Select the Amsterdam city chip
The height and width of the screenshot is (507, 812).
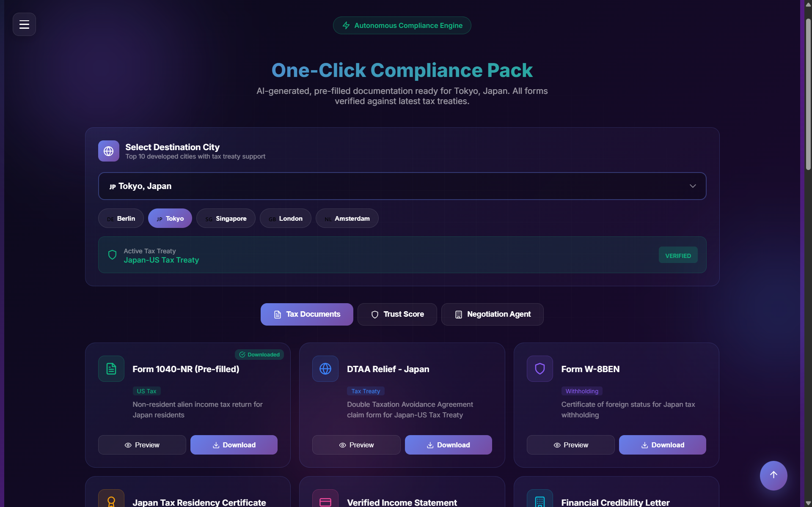[x=347, y=218]
